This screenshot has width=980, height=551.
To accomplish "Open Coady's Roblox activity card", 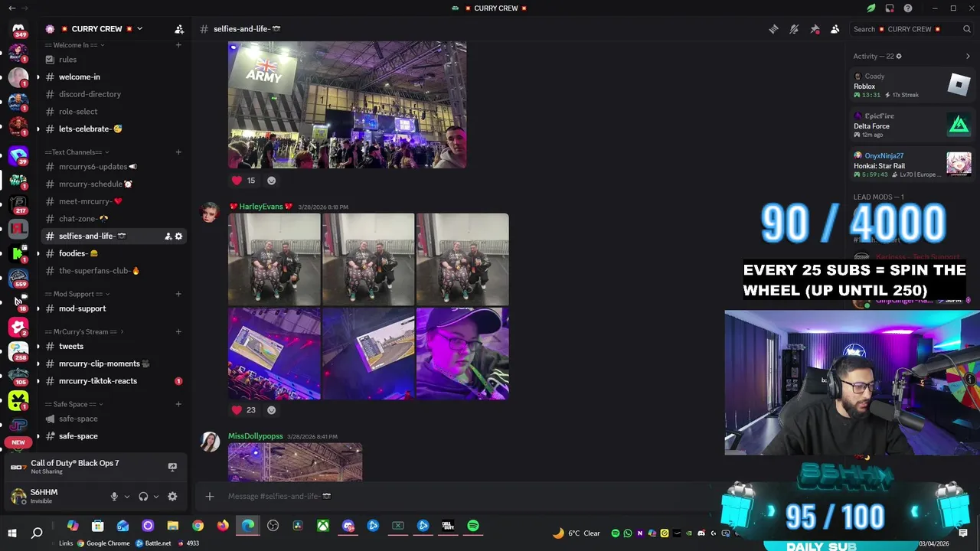I will click(913, 85).
